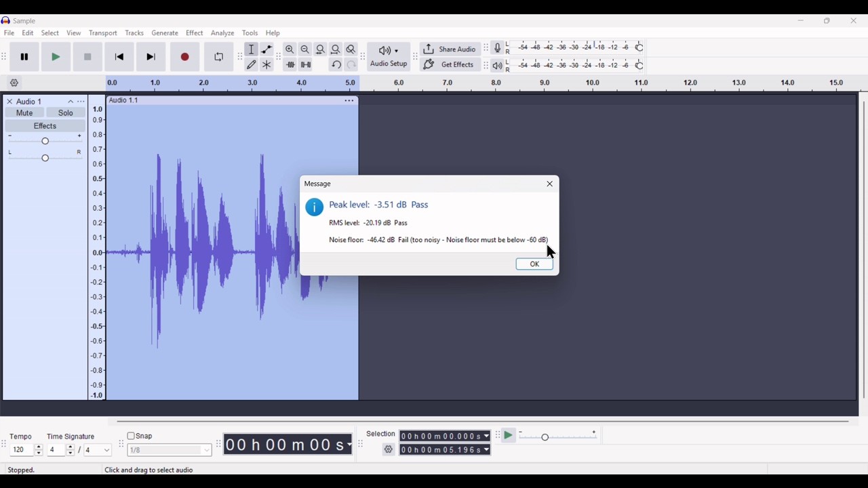Click the Pause transport button
The width and height of the screenshot is (868, 488).
tap(24, 57)
